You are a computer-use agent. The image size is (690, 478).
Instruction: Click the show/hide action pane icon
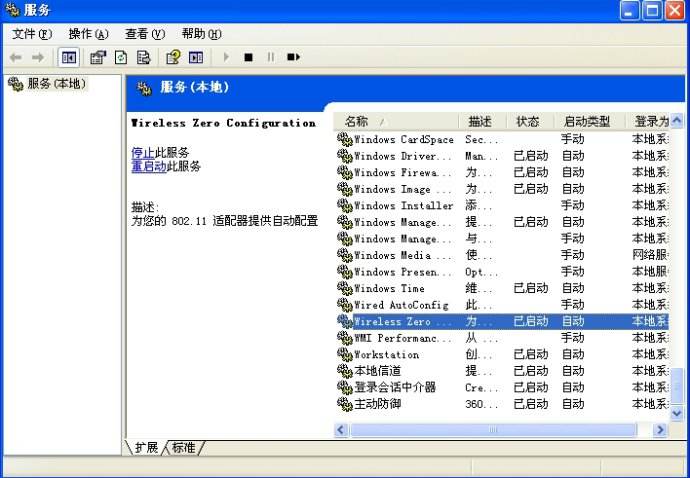click(x=196, y=57)
